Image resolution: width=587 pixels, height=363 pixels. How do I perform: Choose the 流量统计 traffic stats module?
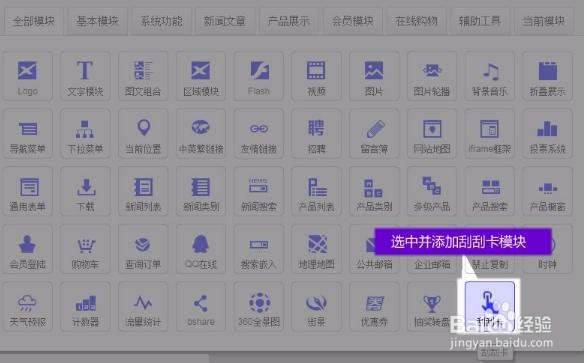(x=143, y=307)
